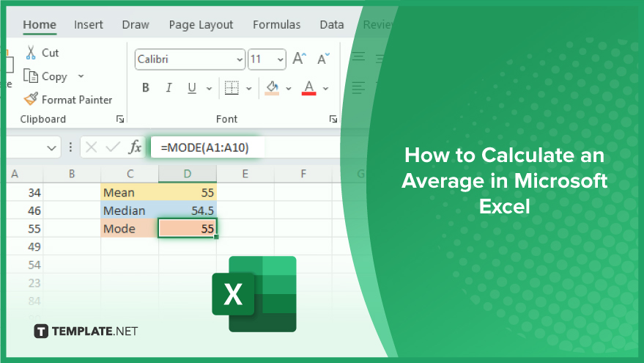Apply red font color with the A
644x363 pixels.
pyautogui.click(x=309, y=87)
